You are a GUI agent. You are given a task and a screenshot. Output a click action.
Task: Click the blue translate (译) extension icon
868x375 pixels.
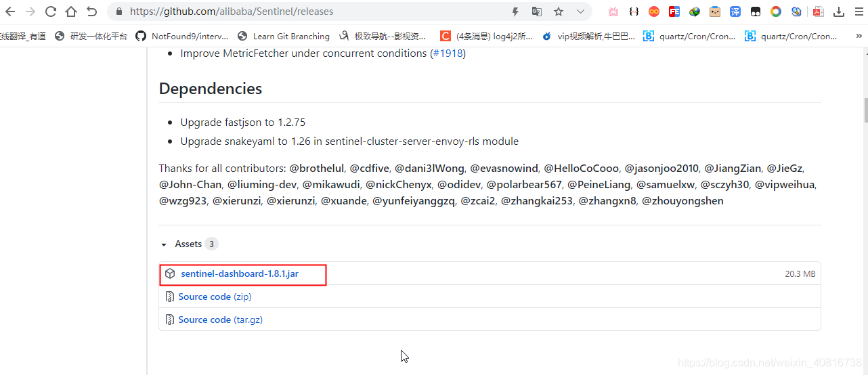point(735,12)
